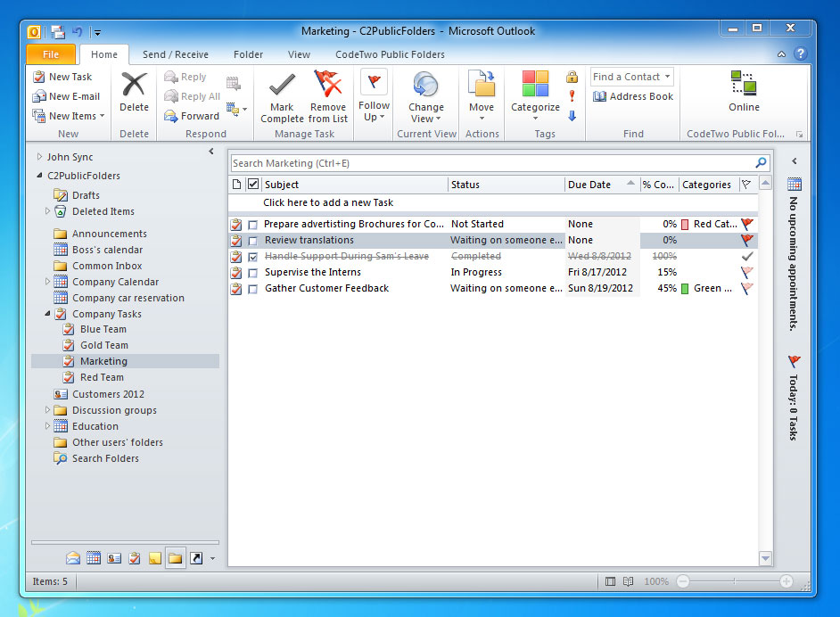Click here to add a new Task row
Viewport: 840px width, 617px height.
(x=493, y=202)
